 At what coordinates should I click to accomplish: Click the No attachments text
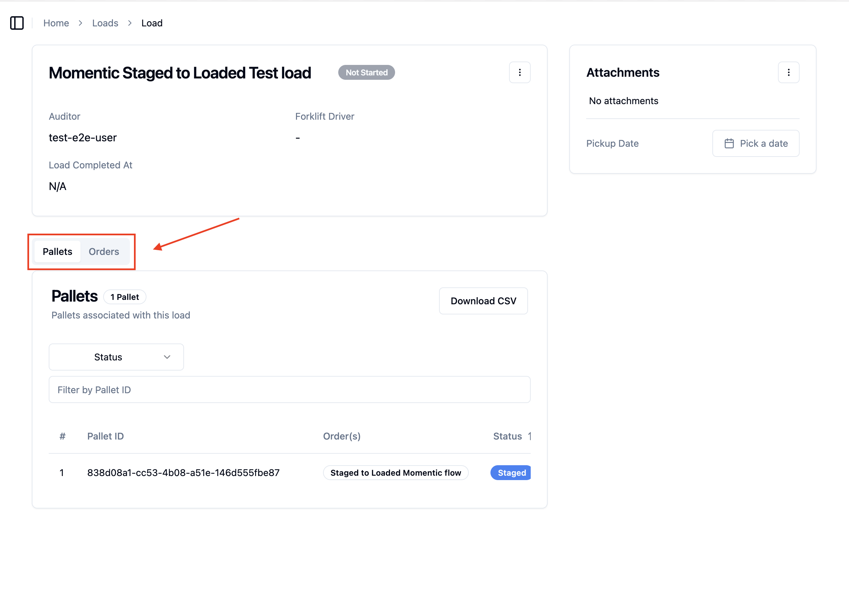pos(623,101)
